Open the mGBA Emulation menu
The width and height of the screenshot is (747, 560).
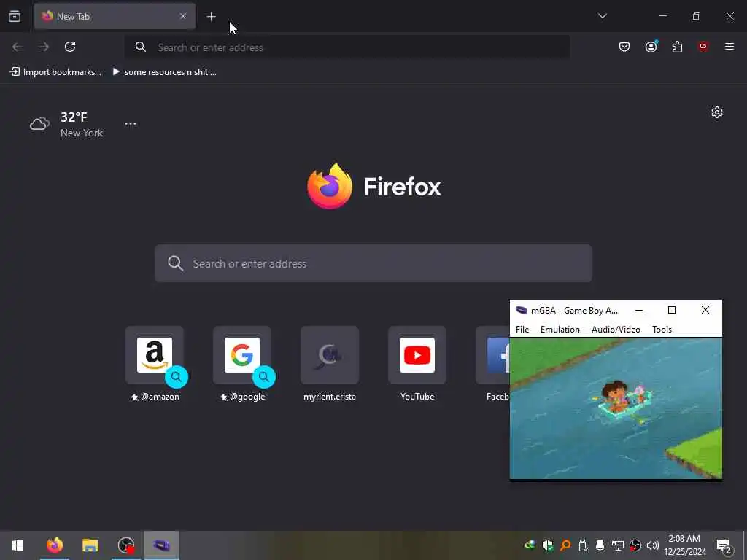560,330
